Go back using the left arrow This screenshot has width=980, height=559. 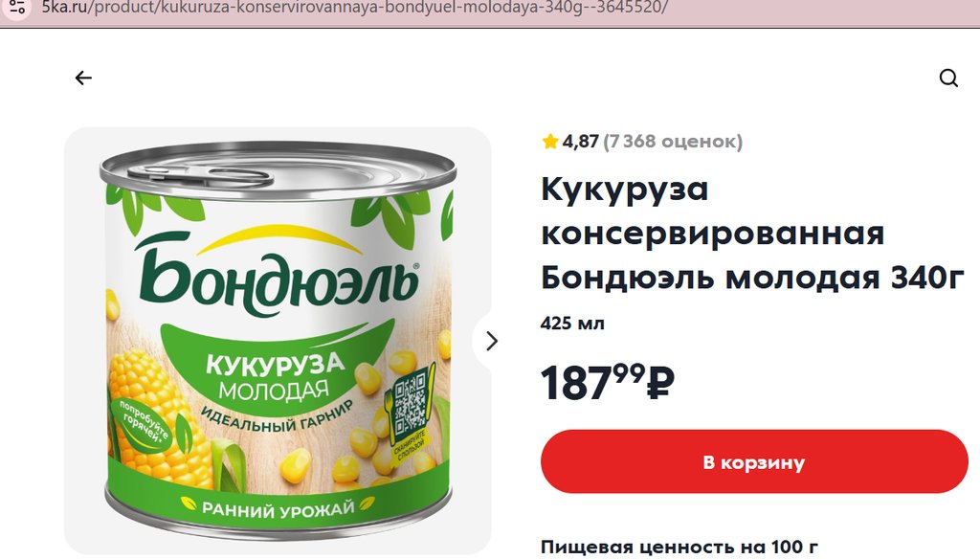pos(83,78)
